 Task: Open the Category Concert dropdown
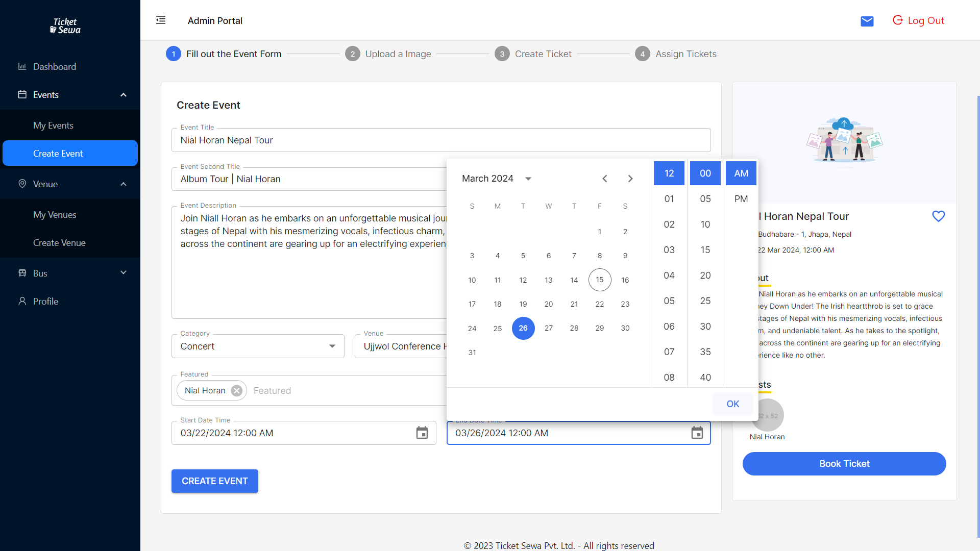(x=258, y=346)
